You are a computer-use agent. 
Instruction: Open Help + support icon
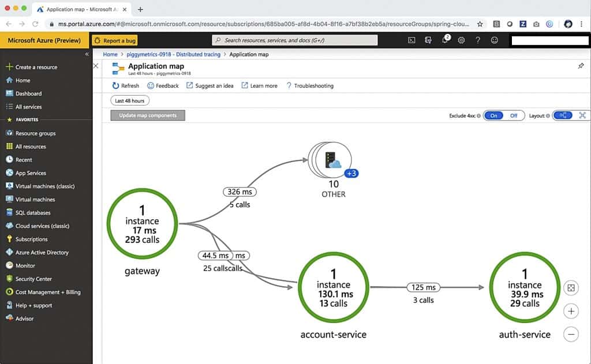pos(9,305)
